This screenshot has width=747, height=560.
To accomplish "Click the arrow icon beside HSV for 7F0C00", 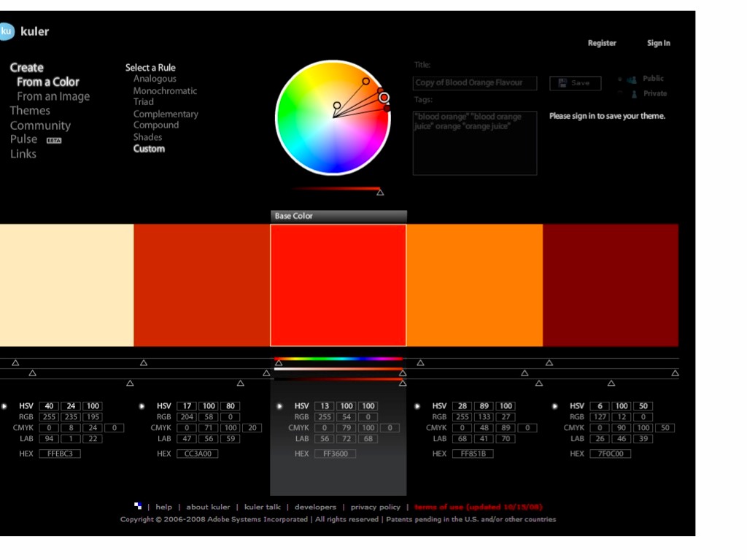I will [554, 406].
